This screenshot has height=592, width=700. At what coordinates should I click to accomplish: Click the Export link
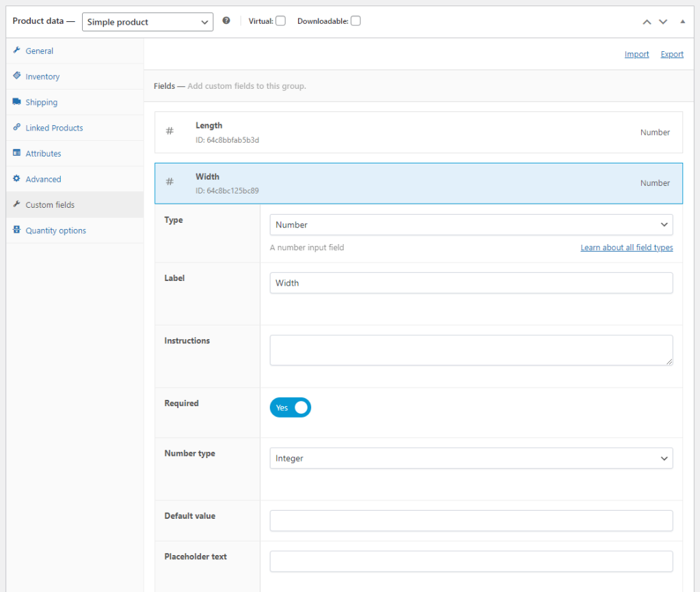click(x=671, y=54)
